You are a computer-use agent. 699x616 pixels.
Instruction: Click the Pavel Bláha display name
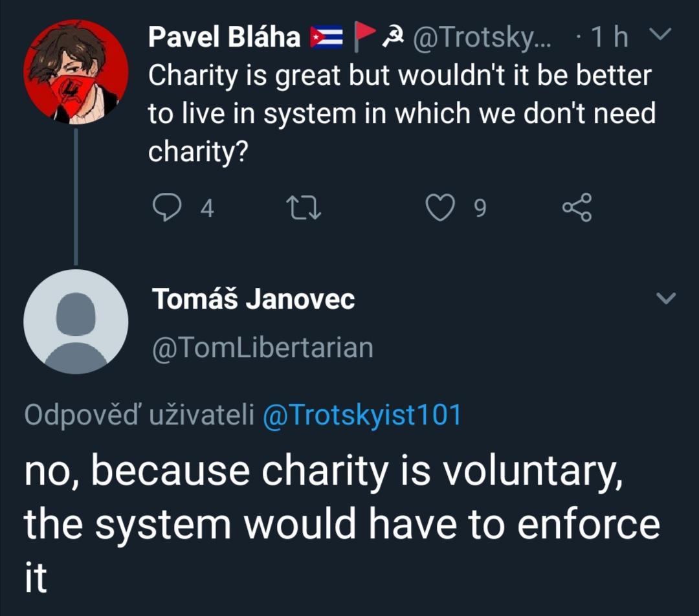225,38
